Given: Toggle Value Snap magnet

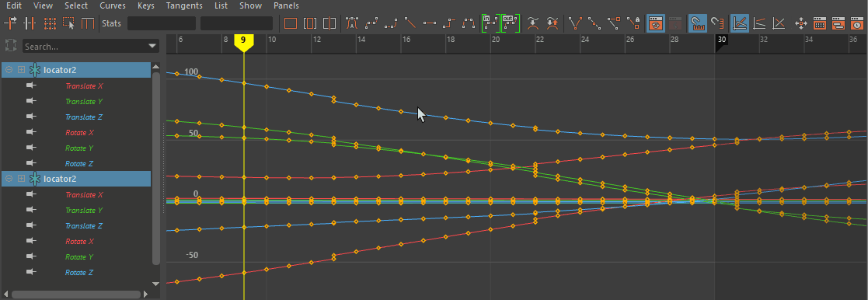Looking at the screenshot, I should pyautogui.click(x=717, y=23).
